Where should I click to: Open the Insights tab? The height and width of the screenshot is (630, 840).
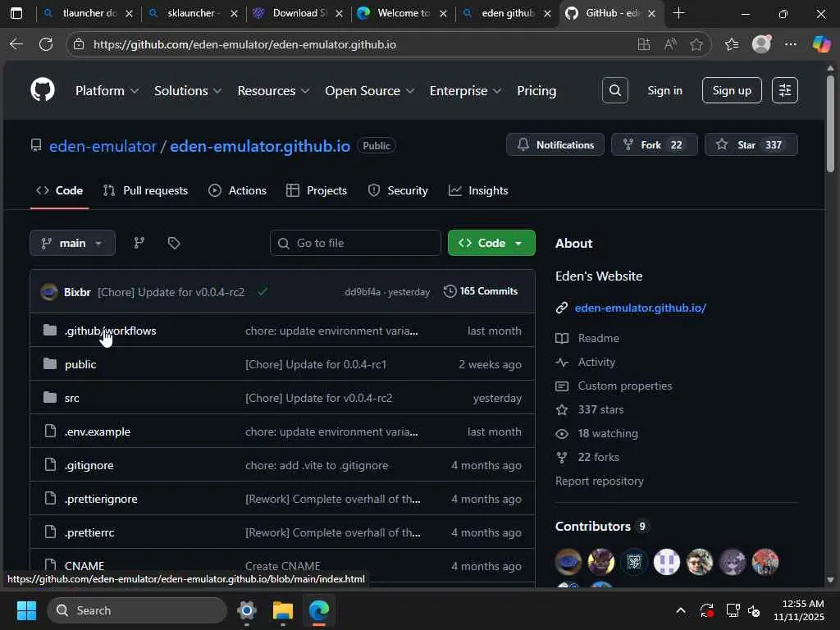pyautogui.click(x=478, y=190)
